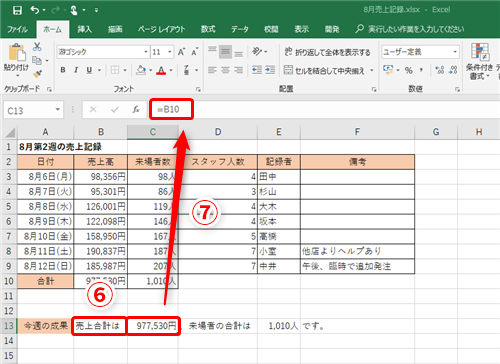This screenshot has height=364, width=500.
Task: Click the Copy icon
Action: pyautogui.click(x=37, y=60)
